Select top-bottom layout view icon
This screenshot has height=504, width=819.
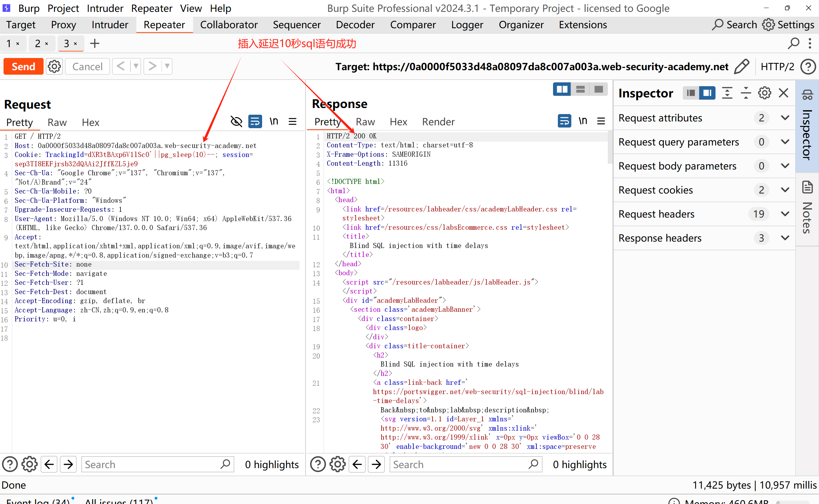[580, 89]
